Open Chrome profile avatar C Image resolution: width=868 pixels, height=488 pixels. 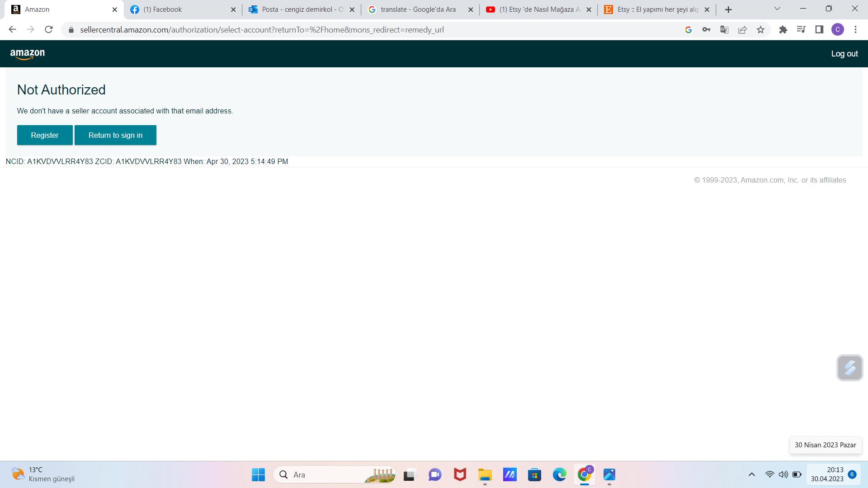tap(837, 29)
